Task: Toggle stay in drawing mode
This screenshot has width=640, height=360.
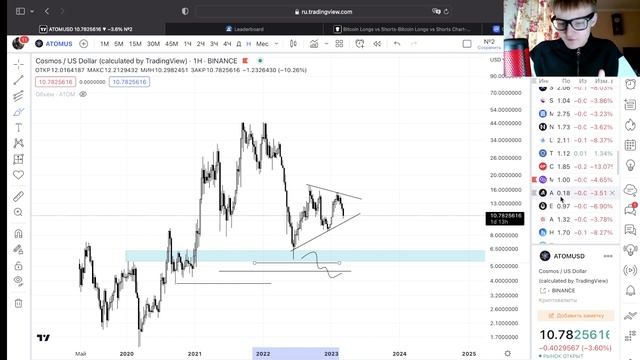Action: point(18,249)
